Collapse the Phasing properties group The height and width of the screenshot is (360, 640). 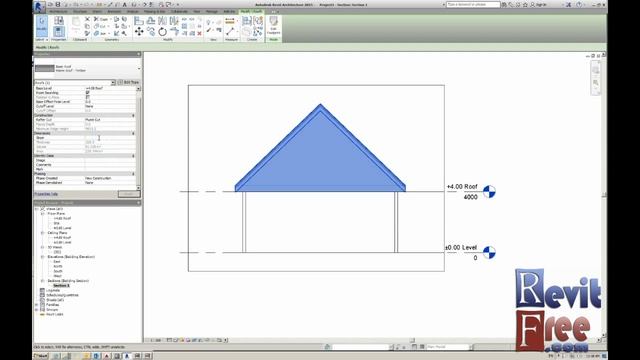click(x=133, y=174)
